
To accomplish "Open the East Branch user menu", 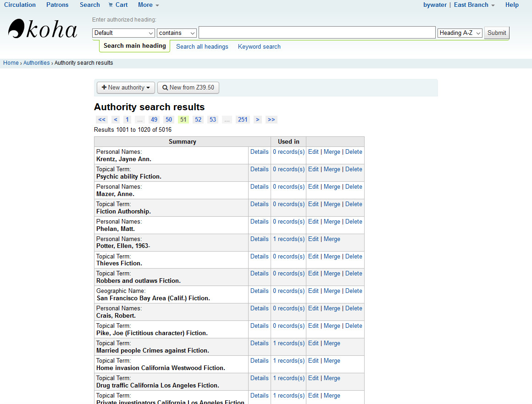I will point(474,5).
